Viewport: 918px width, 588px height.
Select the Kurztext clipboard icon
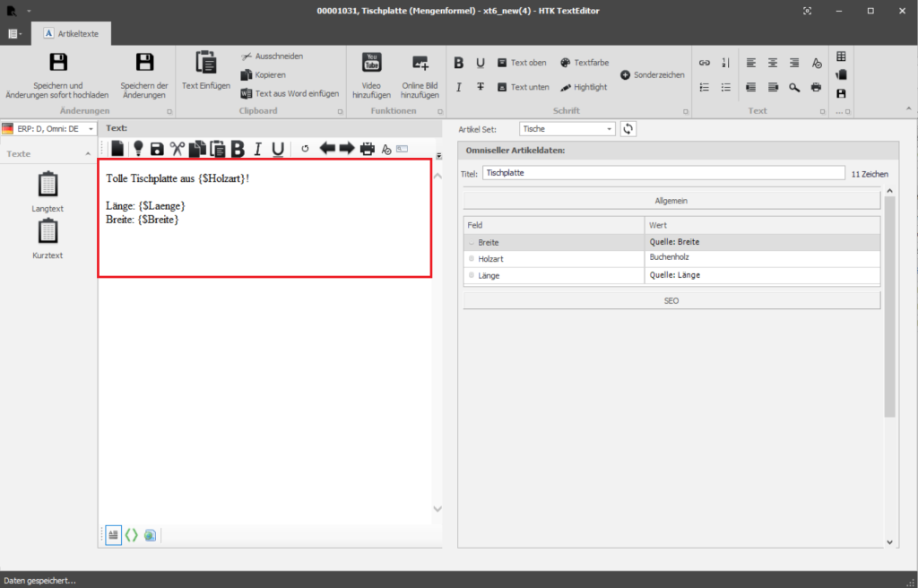pyautogui.click(x=48, y=232)
